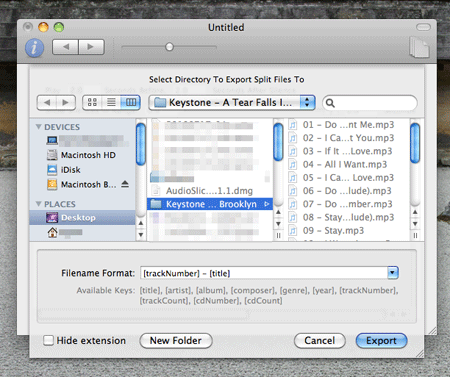The height and width of the screenshot is (377, 450).
Task: Click the search field
Action: click(370, 103)
